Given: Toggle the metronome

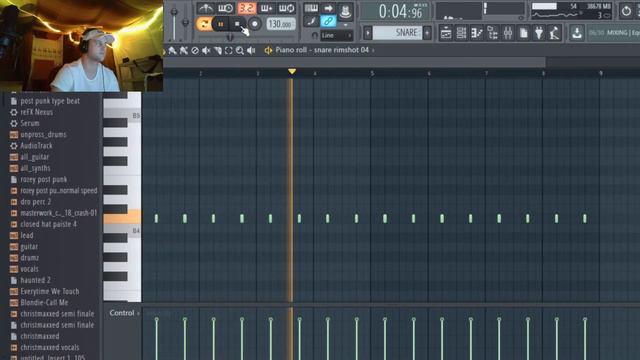Looking at the screenshot, I should pos(206,8).
